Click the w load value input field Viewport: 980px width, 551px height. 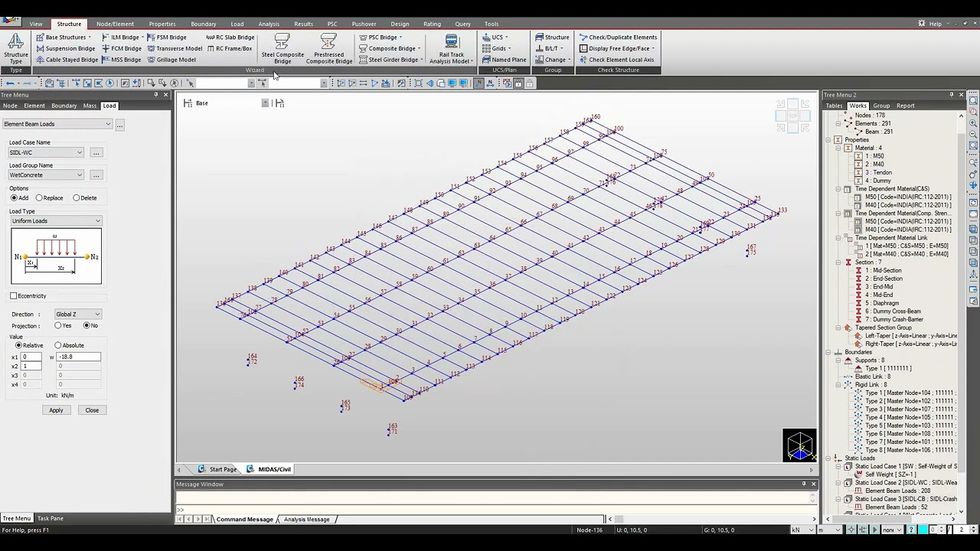click(x=80, y=357)
